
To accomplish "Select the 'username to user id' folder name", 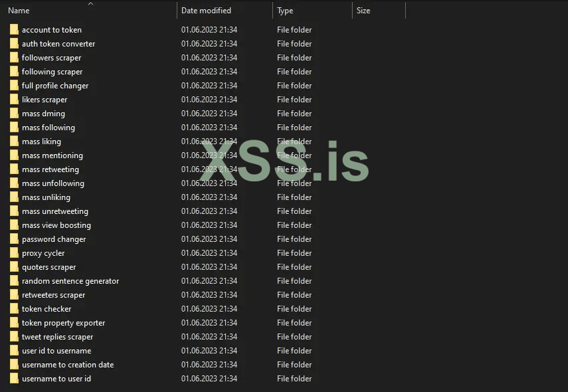I will click(x=56, y=378).
